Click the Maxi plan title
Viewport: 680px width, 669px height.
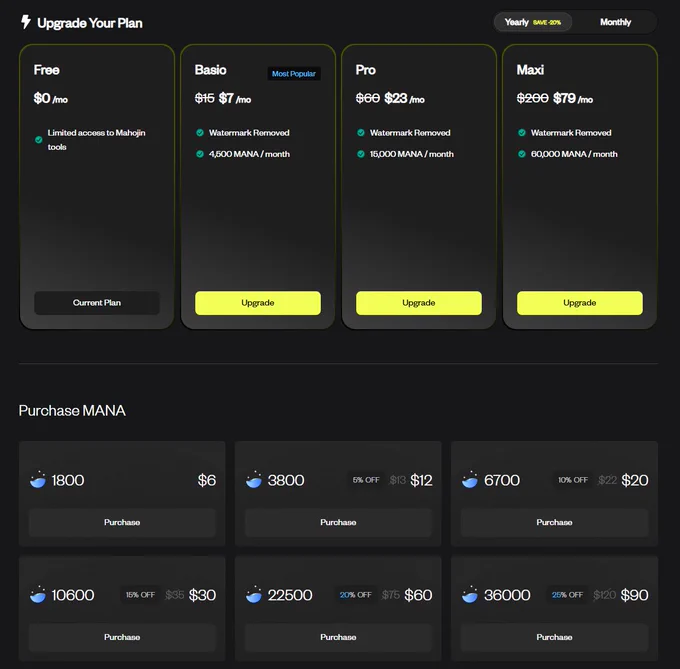530,70
